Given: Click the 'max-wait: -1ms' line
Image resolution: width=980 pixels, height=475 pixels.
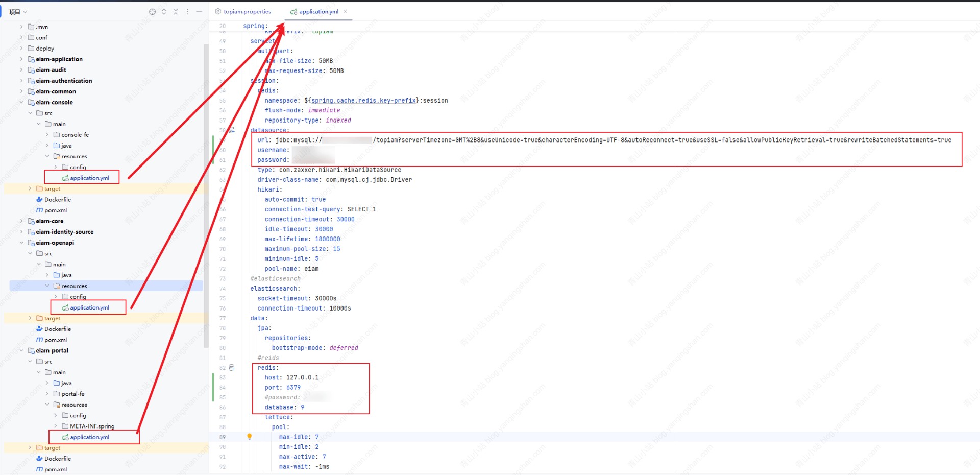Looking at the screenshot, I should (304, 467).
